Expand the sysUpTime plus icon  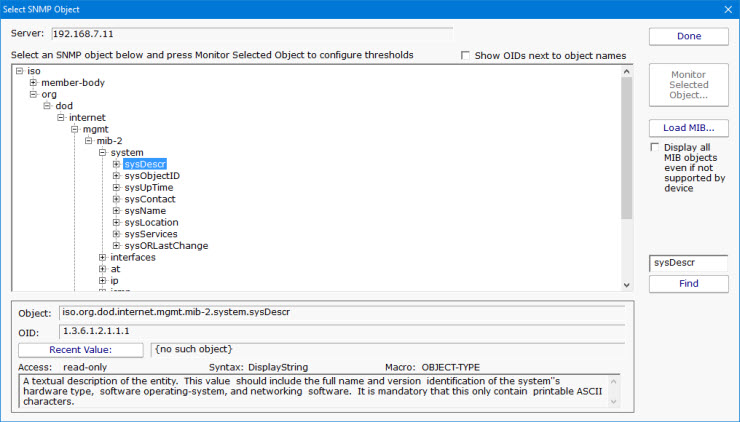(116, 188)
